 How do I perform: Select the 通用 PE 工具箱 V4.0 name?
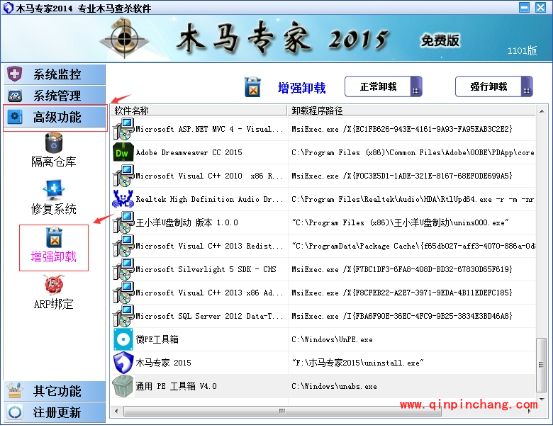coord(176,386)
